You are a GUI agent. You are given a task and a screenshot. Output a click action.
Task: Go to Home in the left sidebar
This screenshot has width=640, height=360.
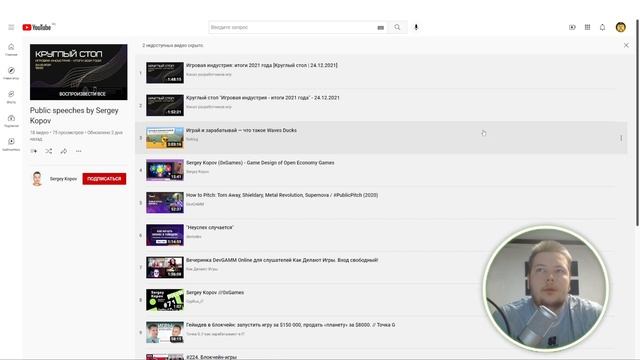click(11, 49)
